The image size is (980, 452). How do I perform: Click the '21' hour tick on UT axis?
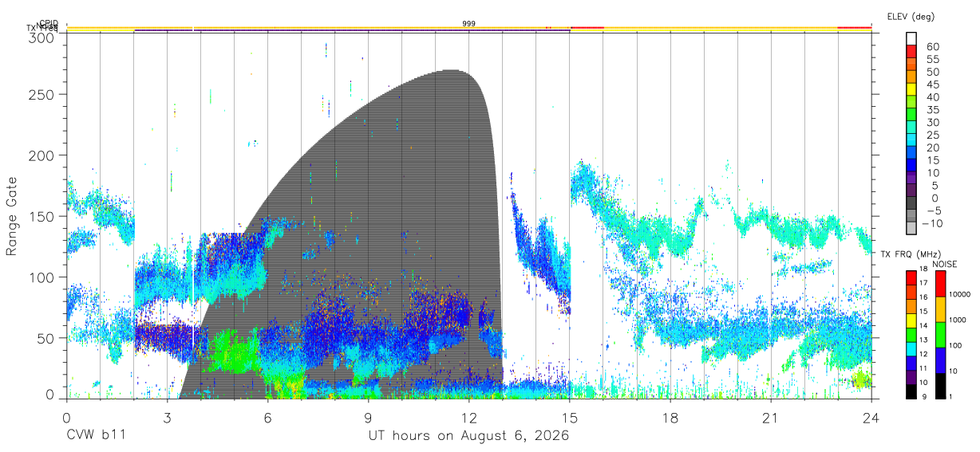click(x=771, y=418)
